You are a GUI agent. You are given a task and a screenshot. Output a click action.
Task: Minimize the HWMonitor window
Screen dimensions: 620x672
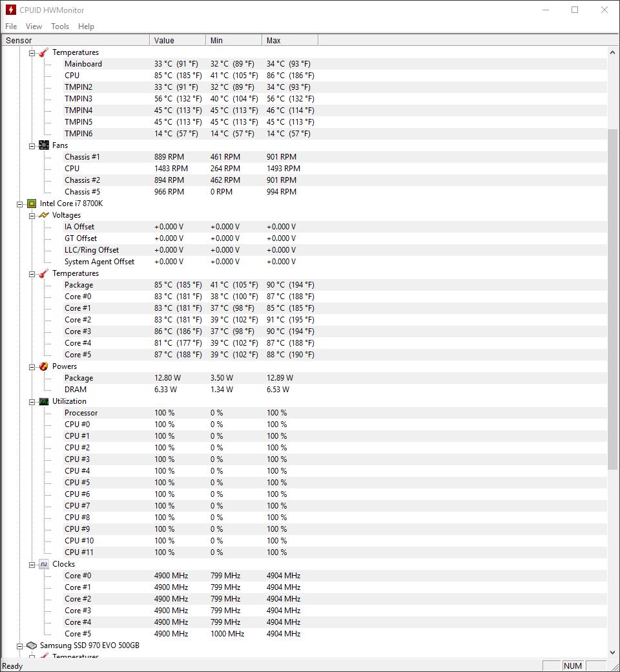tap(546, 10)
